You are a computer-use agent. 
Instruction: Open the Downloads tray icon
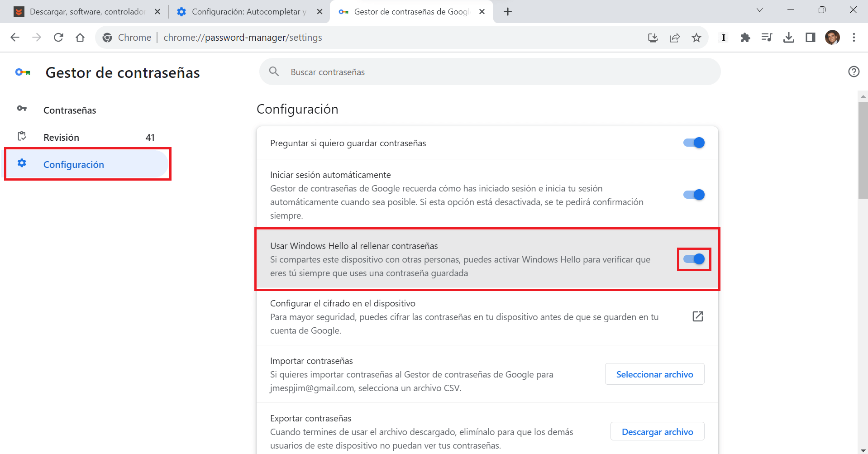pos(789,38)
